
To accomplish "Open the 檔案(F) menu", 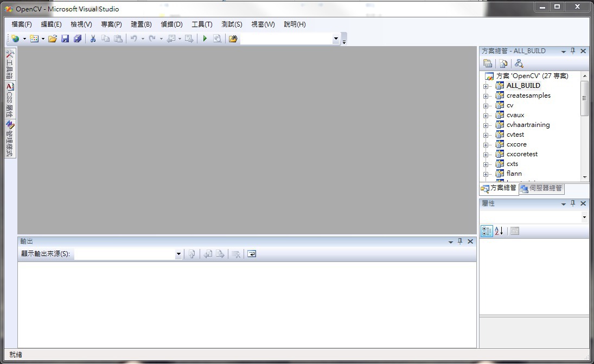I will pyautogui.click(x=22, y=24).
